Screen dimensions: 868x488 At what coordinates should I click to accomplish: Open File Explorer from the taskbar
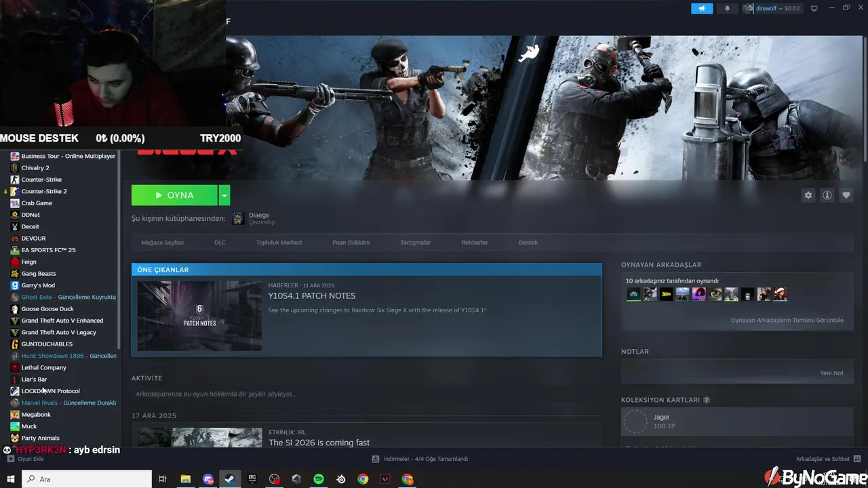(185, 479)
